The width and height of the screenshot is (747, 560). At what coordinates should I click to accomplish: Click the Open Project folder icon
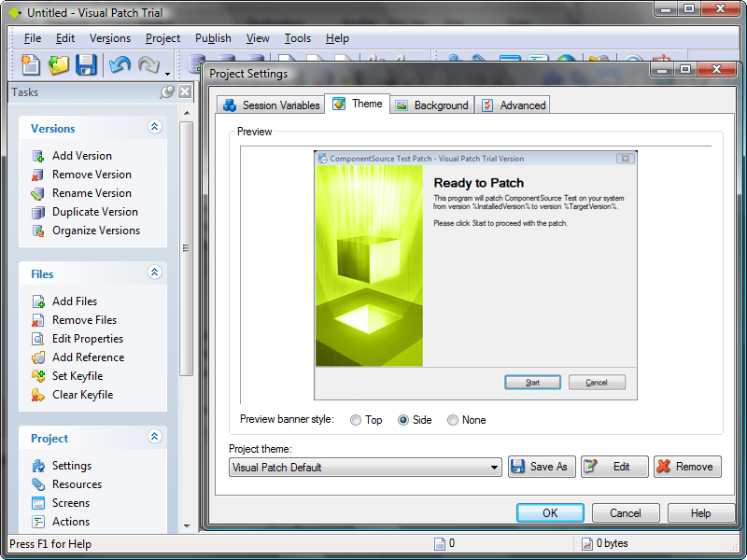tap(59, 64)
